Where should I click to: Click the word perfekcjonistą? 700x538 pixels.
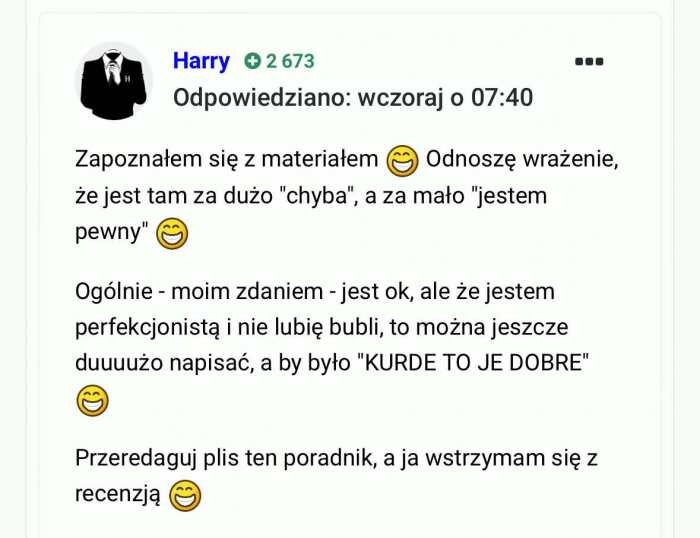point(148,328)
